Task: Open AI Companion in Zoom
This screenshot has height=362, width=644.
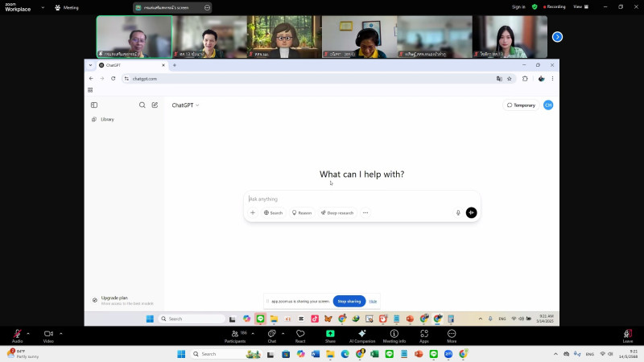Action: 361,336
